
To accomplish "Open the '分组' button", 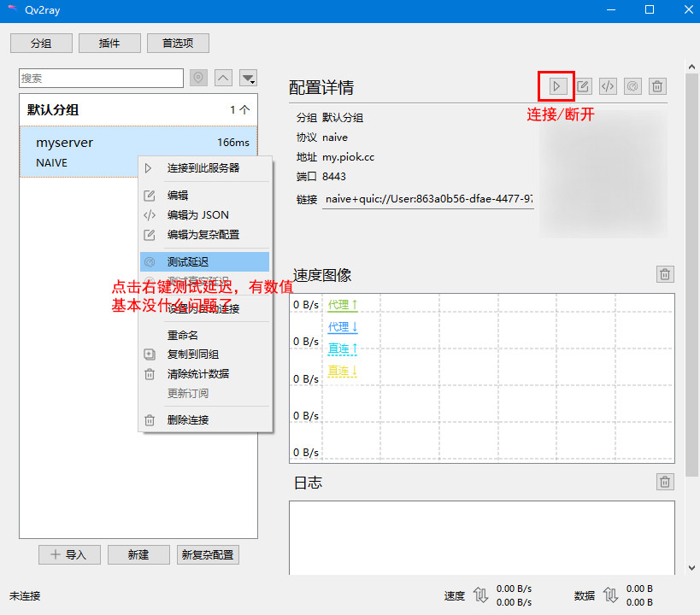I will coord(41,44).
